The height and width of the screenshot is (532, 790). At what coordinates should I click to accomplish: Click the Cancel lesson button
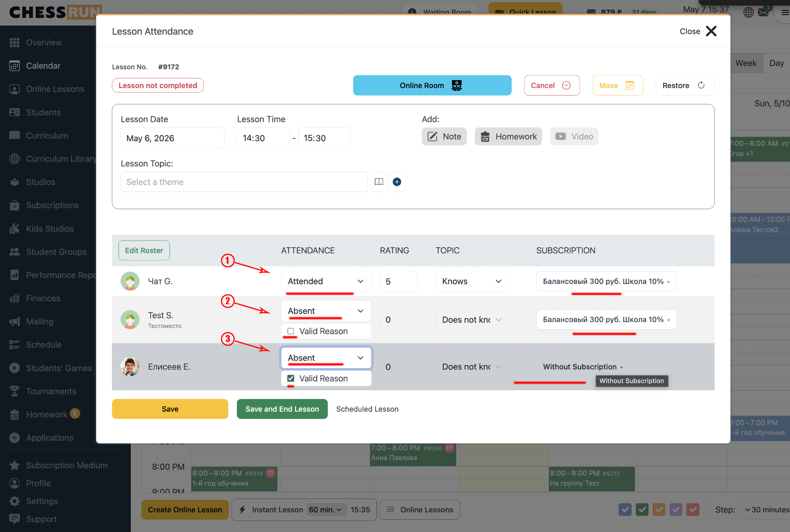(552, 85)
